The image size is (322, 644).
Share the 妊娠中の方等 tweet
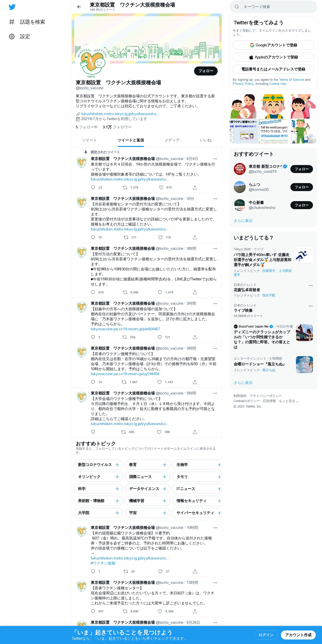(x=195, y=337)
